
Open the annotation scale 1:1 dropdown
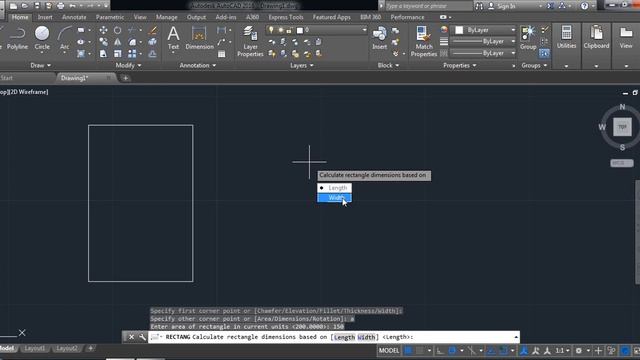pyautogui.click(x=561, y=350)
